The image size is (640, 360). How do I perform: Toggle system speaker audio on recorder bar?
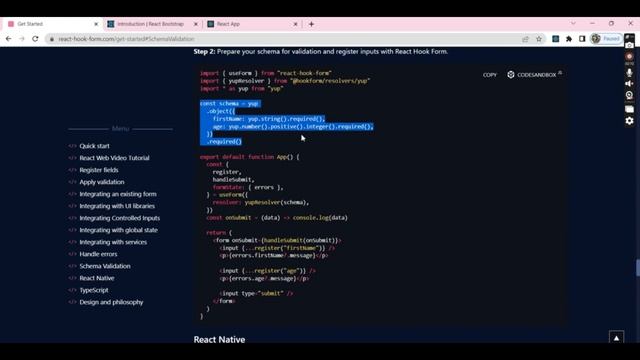pos(629,84)
